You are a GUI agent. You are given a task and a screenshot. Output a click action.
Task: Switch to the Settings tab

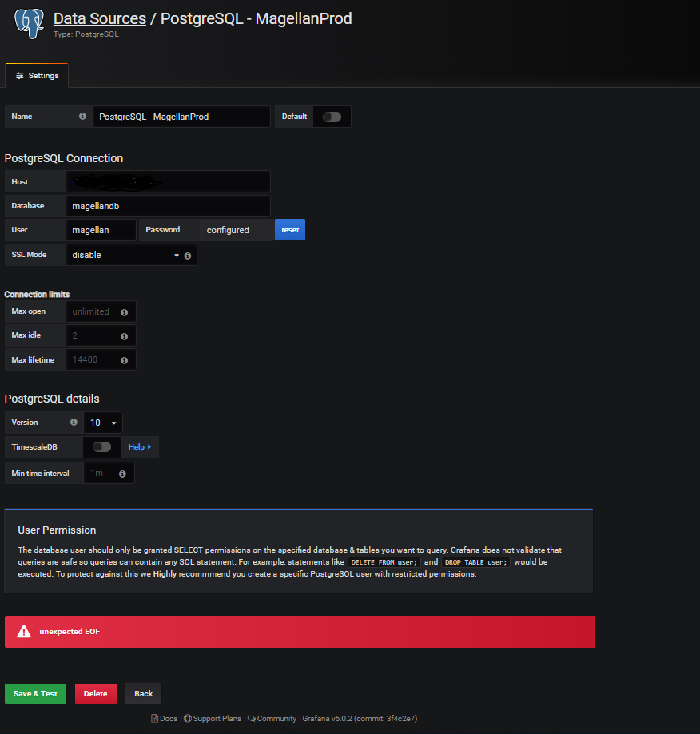(36, 74)
